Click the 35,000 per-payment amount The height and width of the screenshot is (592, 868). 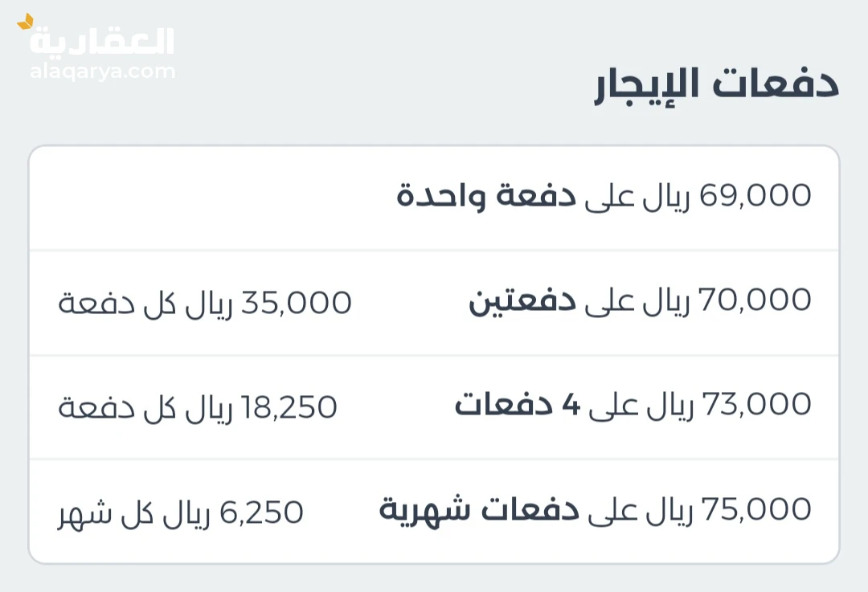[309, 303]
